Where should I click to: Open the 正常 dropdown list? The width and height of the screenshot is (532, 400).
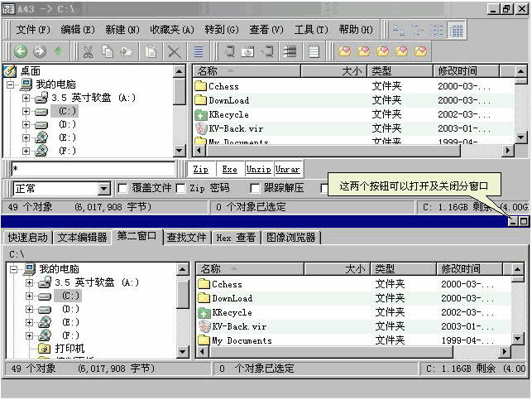pos(103,189)
